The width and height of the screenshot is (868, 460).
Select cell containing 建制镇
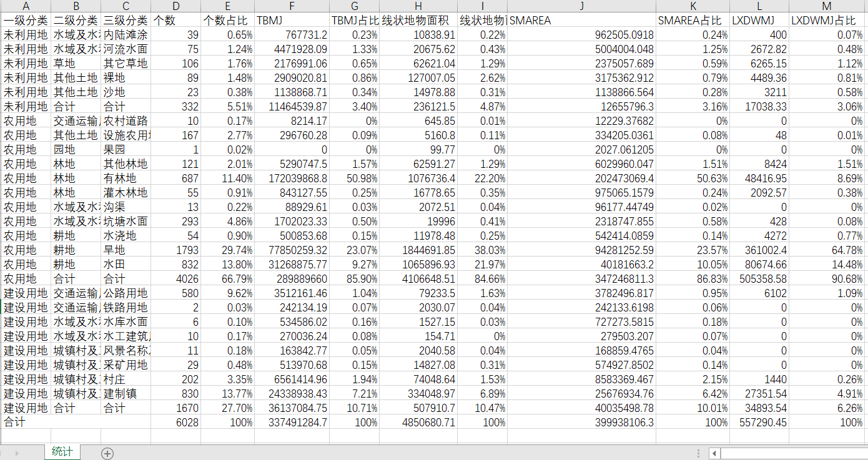coord(126,394)
